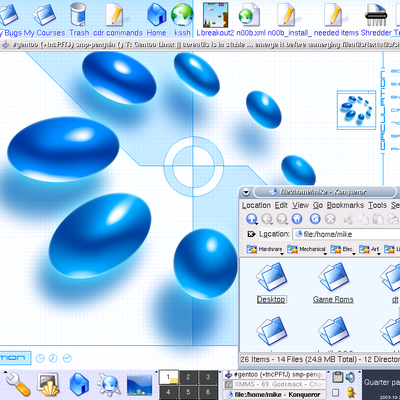400x400 pixels.
Task: Go to Home URL in Konqueror toolbar
Action: [297, 219]
